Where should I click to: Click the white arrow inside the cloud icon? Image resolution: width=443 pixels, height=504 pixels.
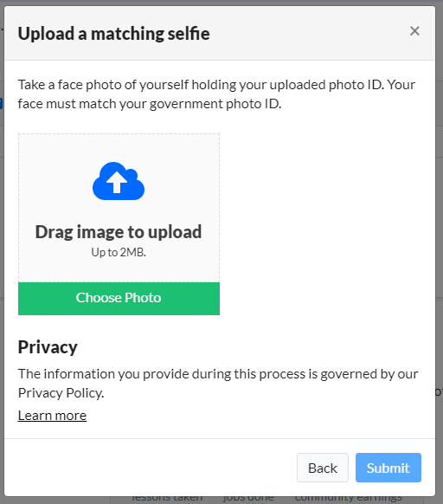tap(117, 182)
